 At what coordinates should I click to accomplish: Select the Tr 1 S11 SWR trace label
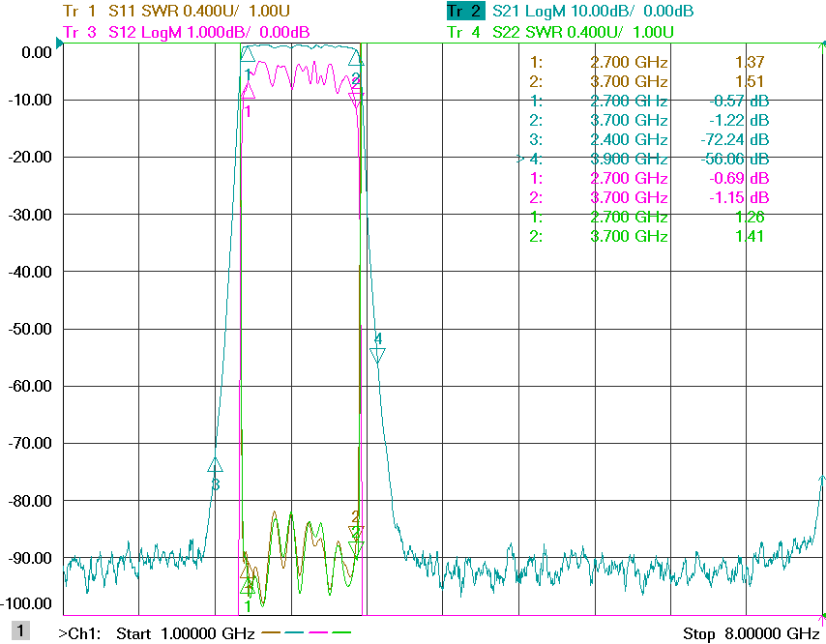(176, 11)
